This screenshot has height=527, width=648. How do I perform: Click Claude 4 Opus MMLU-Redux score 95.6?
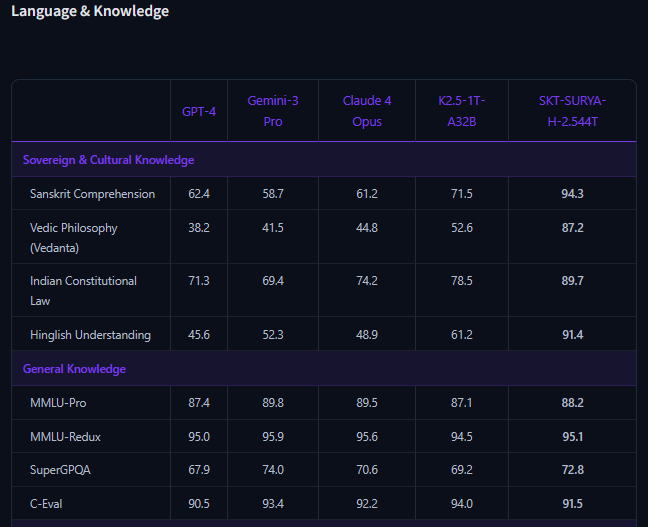click(367, 437)
